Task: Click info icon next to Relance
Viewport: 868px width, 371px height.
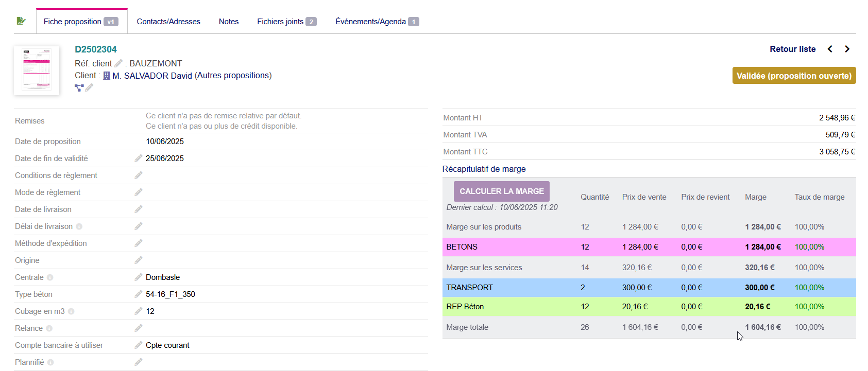Action: coord(49,328)
